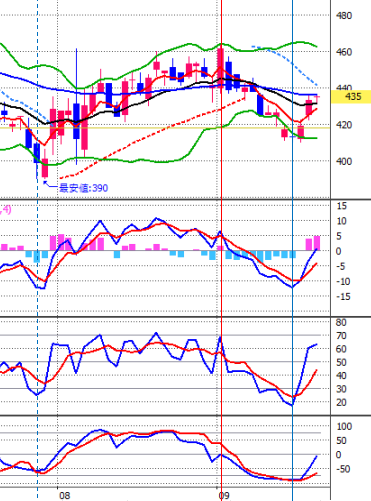Image resolution: width=371 pixels, height=501 pixels.
Task: Click the 400 value on price axis
Action: click(344, 161)
